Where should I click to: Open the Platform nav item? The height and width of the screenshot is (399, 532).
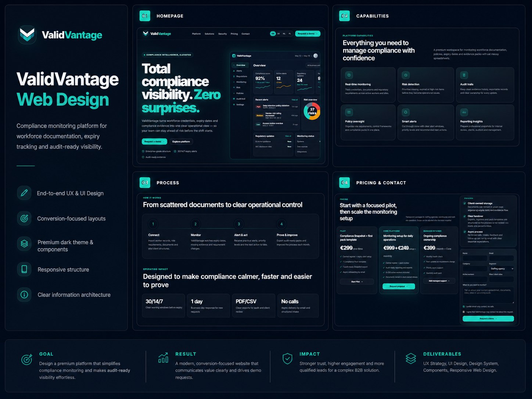[x=197, y=34]
